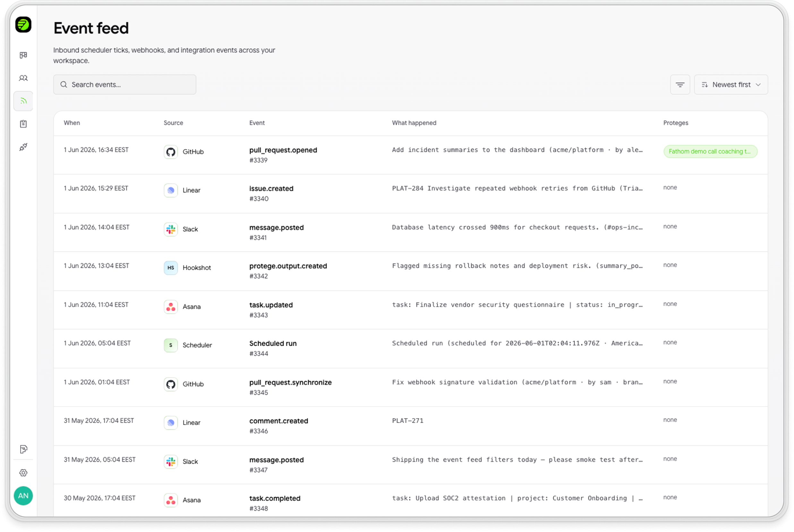Open the filter button beside sort dropdown
794x532 pixels.
click(x=679, y=84)
